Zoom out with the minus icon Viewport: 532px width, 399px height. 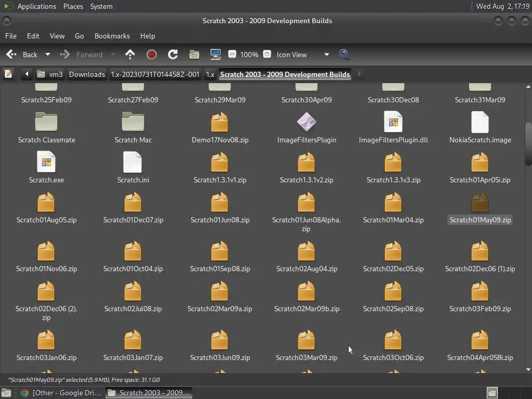click(x=232, y=54)
